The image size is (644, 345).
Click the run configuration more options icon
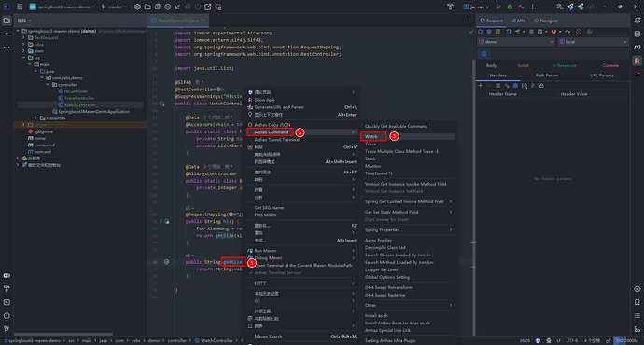click(532, 7)
